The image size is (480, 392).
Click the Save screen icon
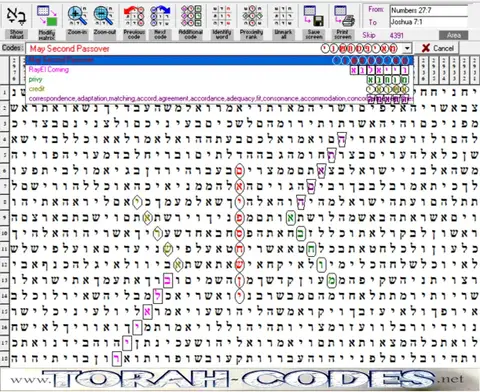(x=314, y=16)
